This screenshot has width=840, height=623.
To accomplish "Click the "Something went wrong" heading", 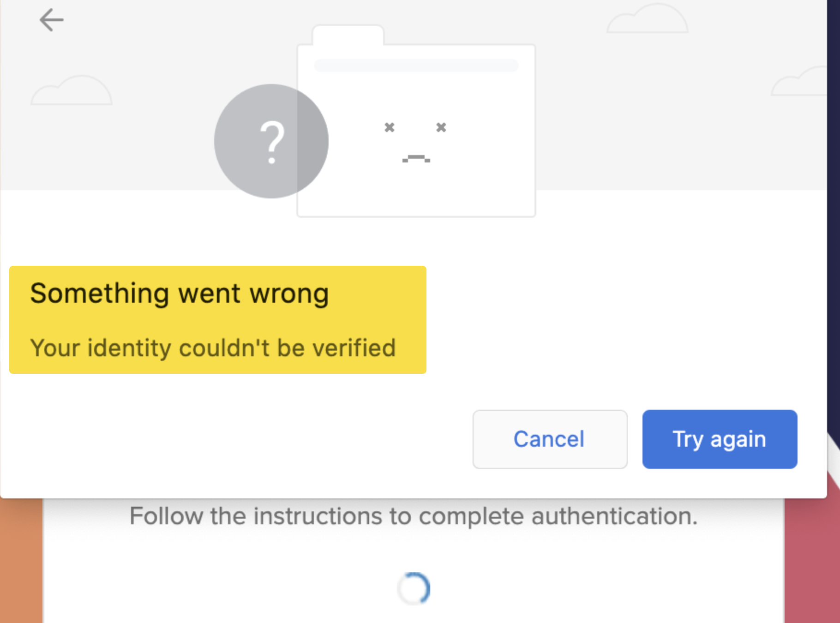I will pos(180,294).
